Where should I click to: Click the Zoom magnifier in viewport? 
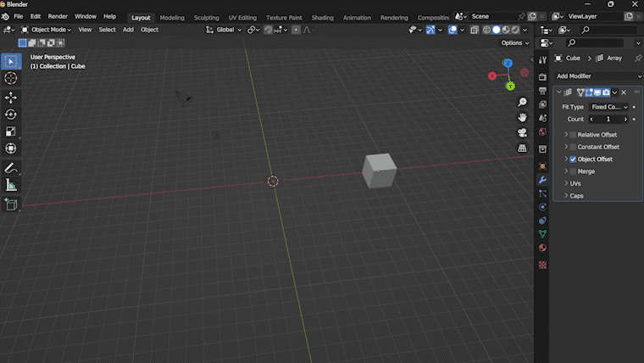point(523,103)
